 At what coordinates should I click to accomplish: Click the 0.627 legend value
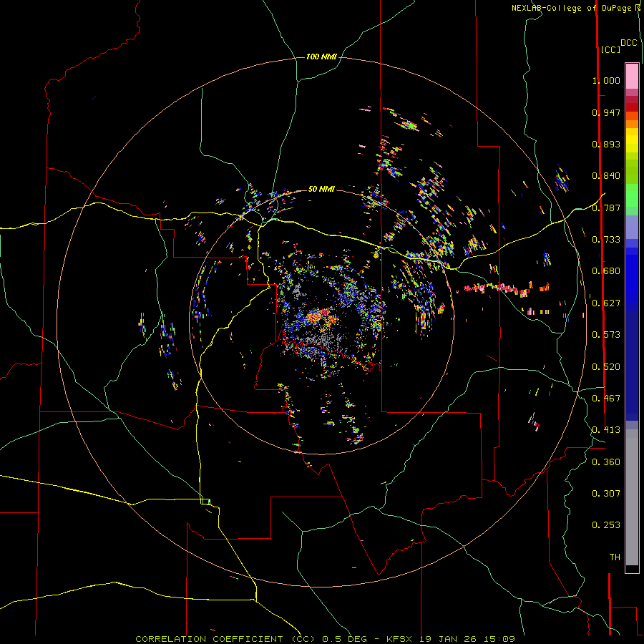(x=606, y=303)
